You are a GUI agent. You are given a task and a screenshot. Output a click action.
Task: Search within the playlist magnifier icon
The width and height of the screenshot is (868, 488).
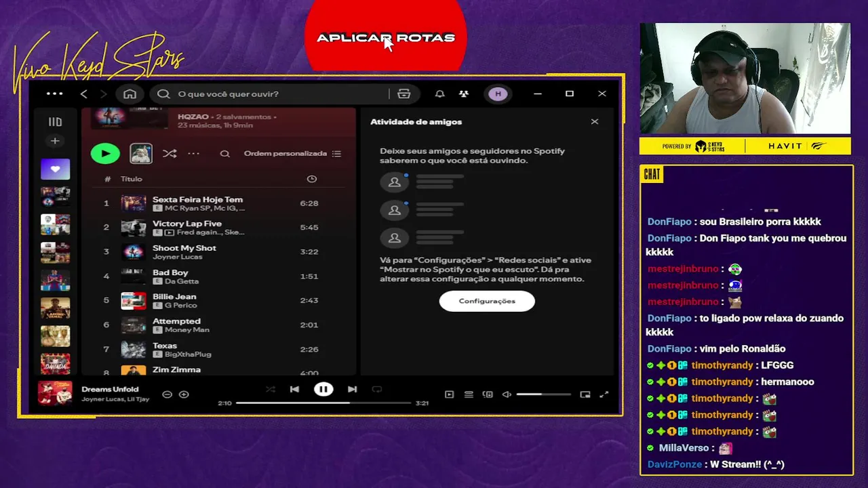point(225,154)
